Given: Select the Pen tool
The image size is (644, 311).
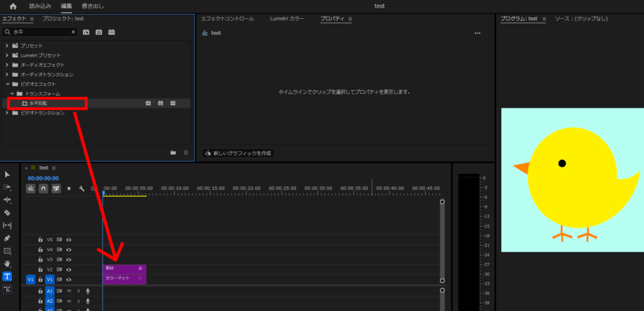Looking at the screenshot, I should click(x=7, y=239).
